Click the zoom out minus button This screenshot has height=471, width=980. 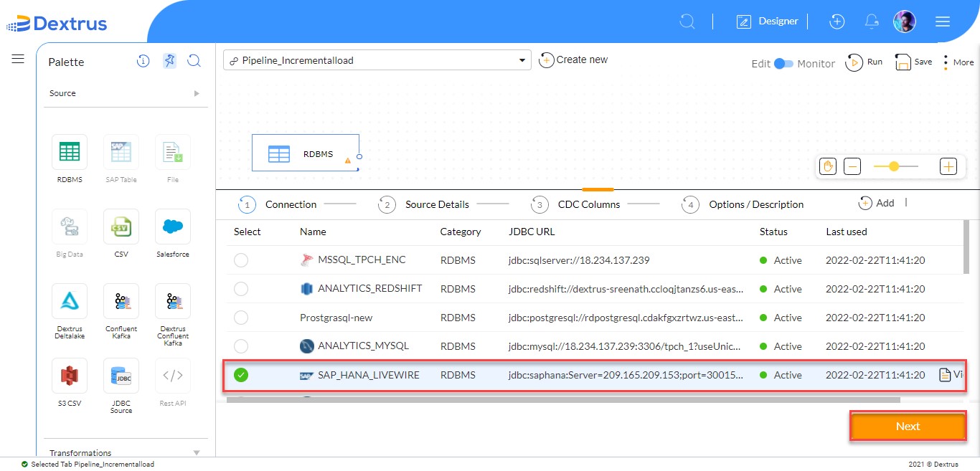852,166
